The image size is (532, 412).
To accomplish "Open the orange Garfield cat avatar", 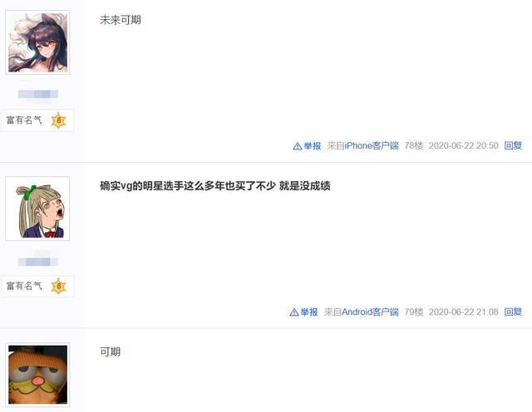I will [x=37, y=375].
